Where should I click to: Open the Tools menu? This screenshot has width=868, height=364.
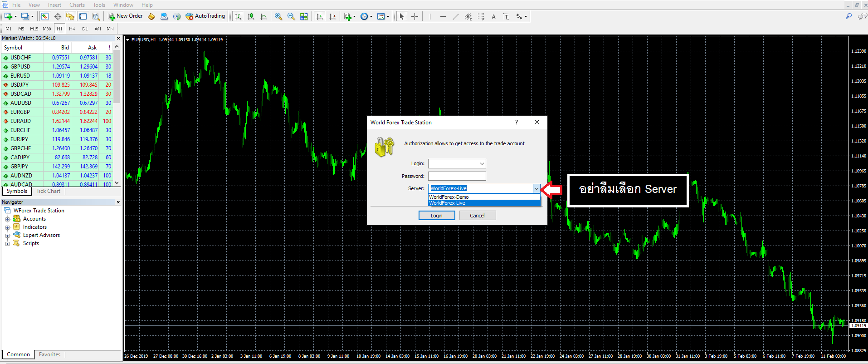(99, 5)
